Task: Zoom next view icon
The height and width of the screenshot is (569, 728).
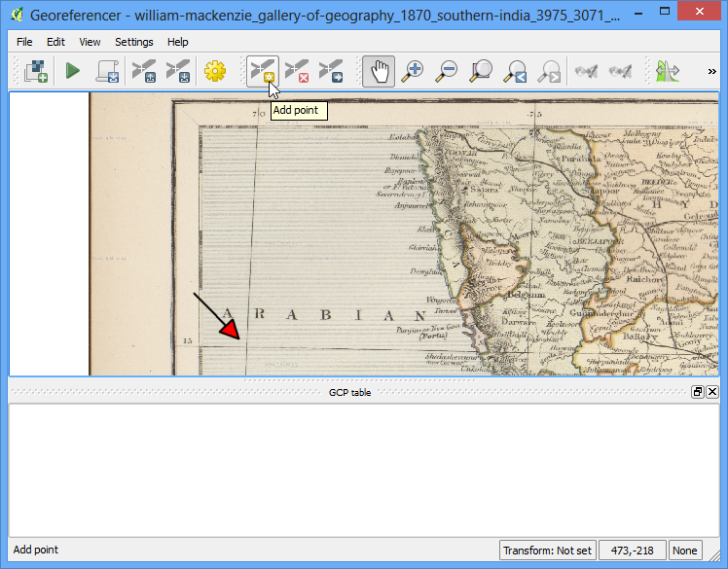Action: coord(549,71)
